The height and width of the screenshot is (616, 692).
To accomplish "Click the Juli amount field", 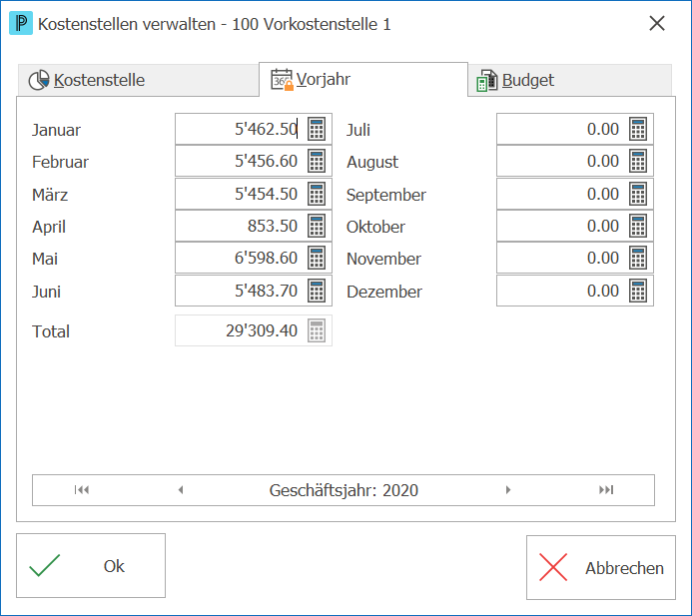I will [575, 129].
